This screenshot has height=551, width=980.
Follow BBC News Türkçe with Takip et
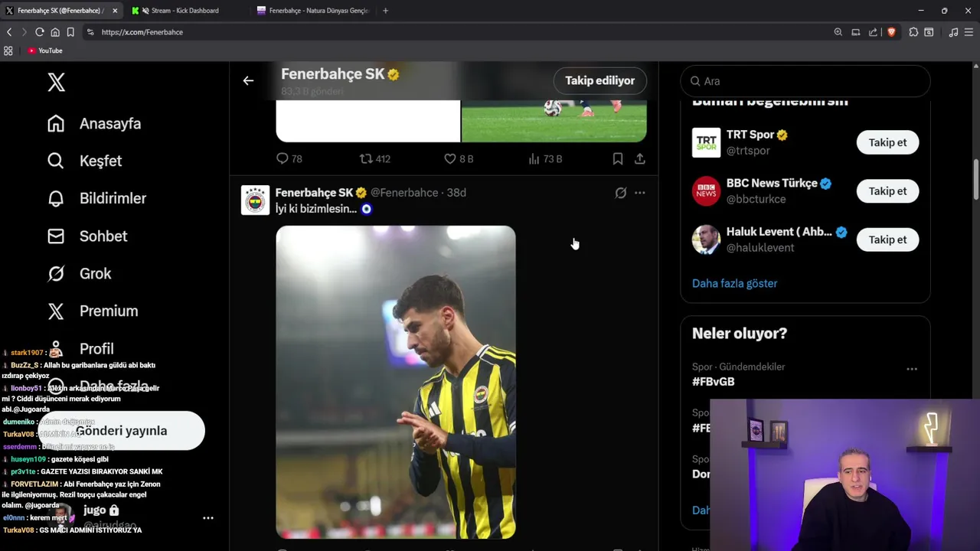[x=887, y=191]
